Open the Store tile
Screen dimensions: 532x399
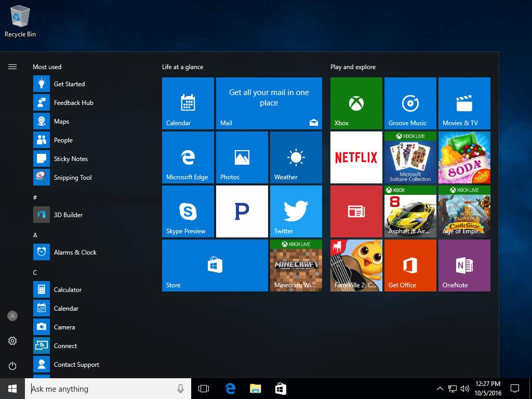pos(215,265)
